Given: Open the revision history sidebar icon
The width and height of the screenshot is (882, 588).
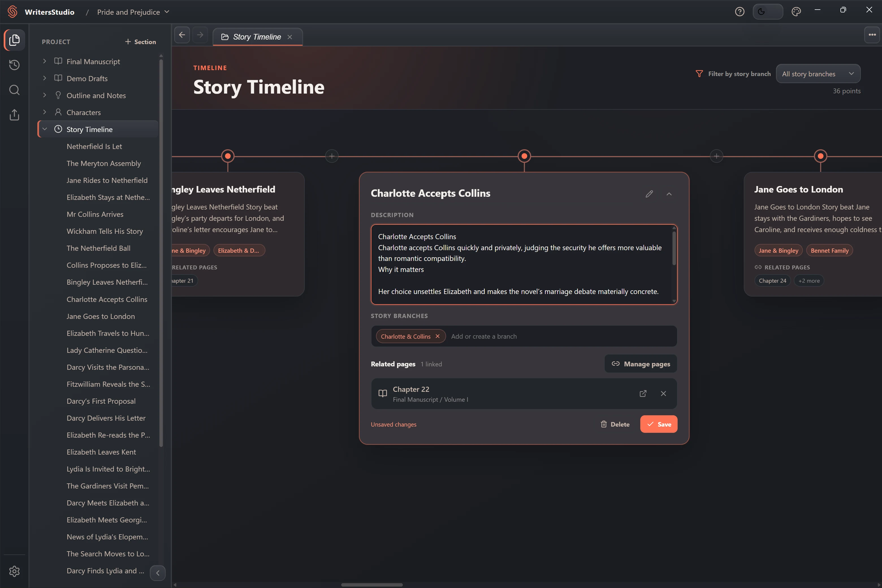Looking at the screenshot, I should (x=14, y=65).
